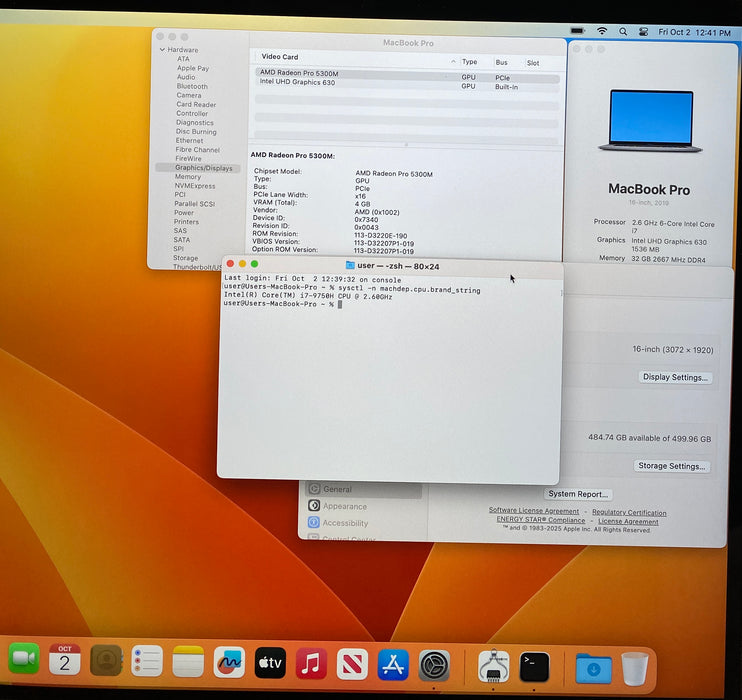The width and height of the screenshot is (742, 700).
Task: Open Control Center in the menu bar
Action: 644,32
